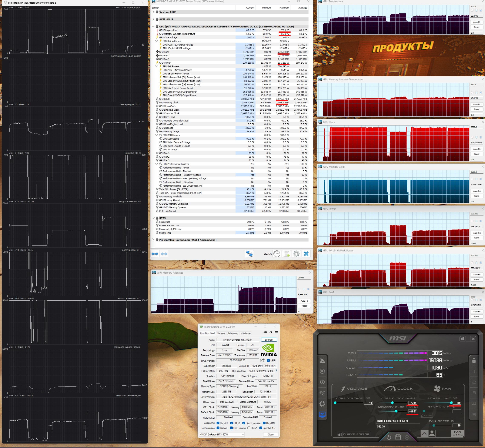Screen dimensions: 485x448
Task: Click the GPU-Z refresh icon
Action: pyautogui.click(x=271, y=332)
